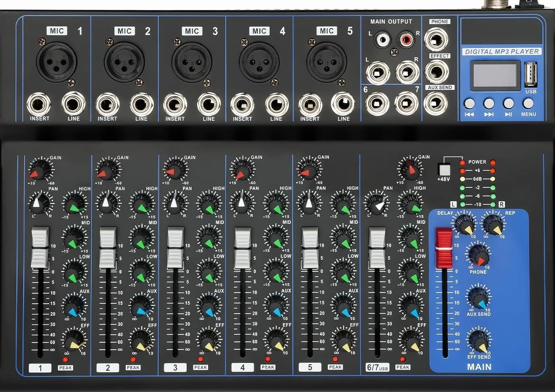Click the main output left quarter-inch jack

(378, 73)
